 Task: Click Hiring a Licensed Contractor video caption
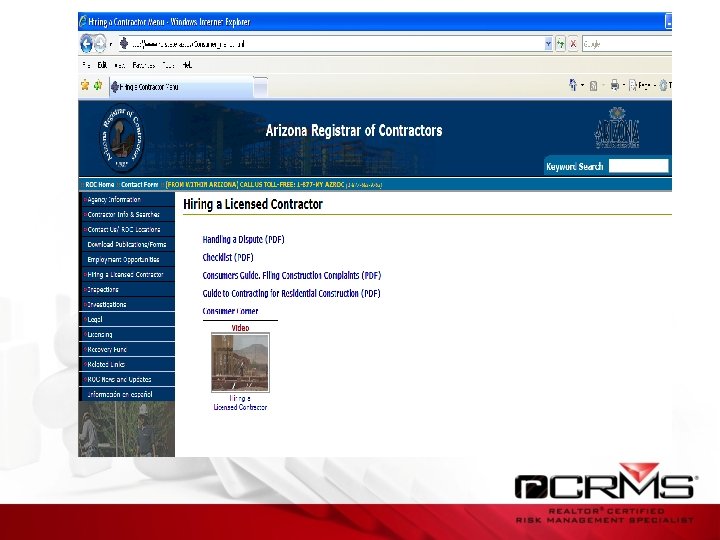(x=240, y=403)
